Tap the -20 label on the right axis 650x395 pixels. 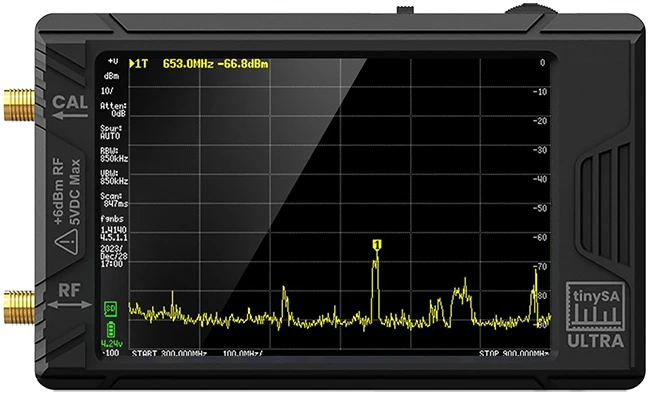(x=540, y=121)
